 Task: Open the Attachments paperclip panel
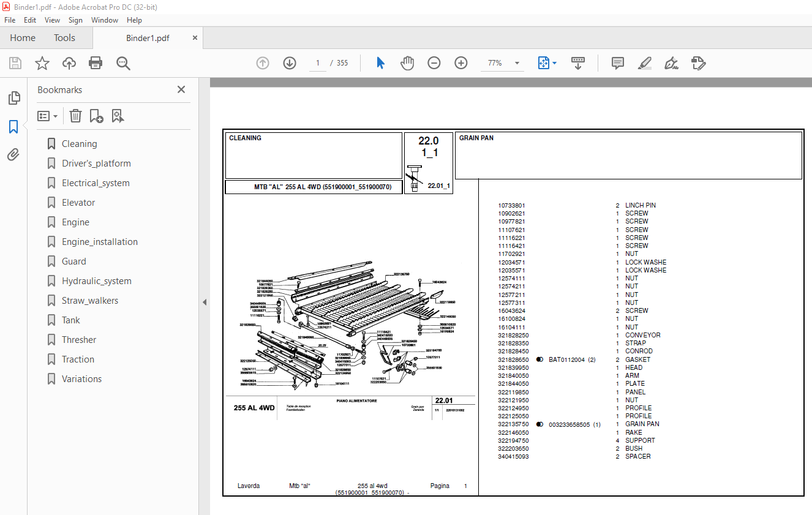(13, 155)
